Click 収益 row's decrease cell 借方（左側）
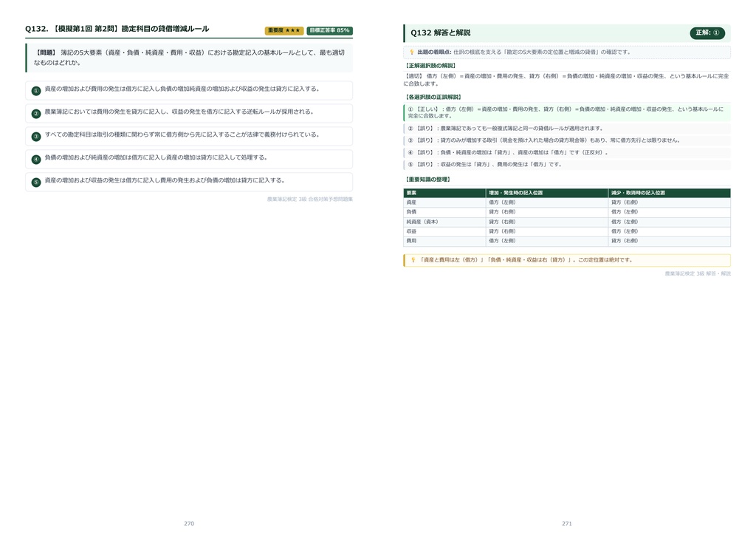 pos(669,231)
